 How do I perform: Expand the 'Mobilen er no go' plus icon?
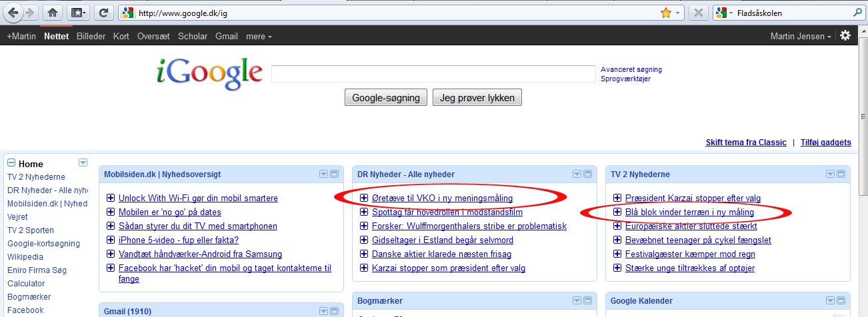(111, 212)
